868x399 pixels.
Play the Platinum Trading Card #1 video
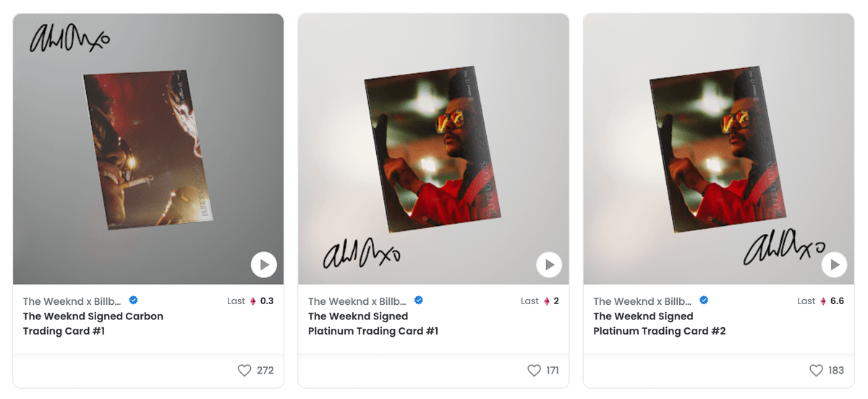(x=549, y=265)
